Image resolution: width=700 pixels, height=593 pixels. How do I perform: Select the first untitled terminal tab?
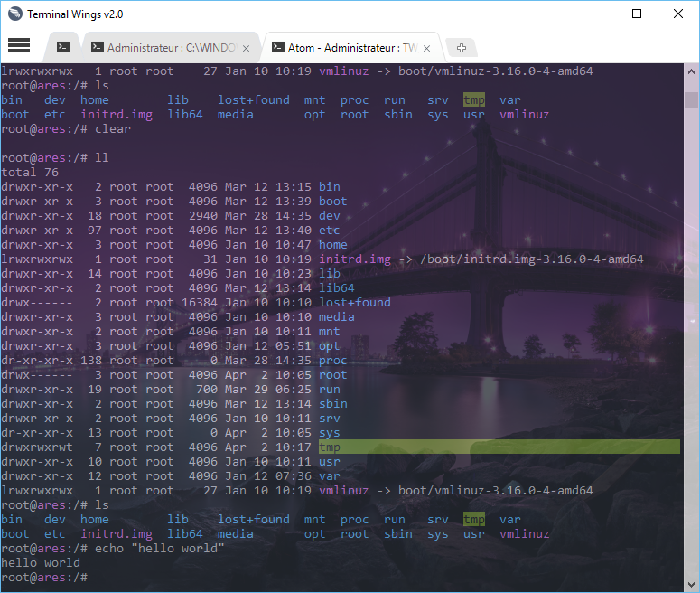(x=63, y=47)
